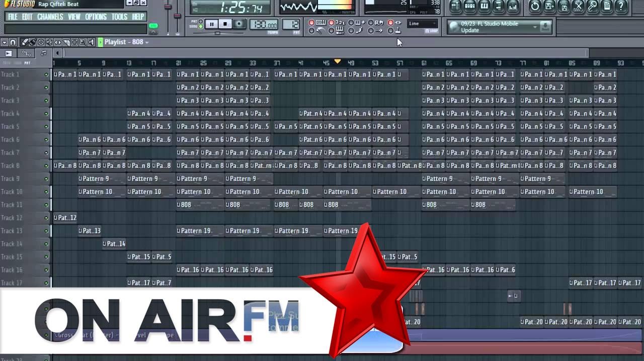Toggle the Playlist magnet snap icon
Viewport: 644px width, 361px height.
coord(13,42)
